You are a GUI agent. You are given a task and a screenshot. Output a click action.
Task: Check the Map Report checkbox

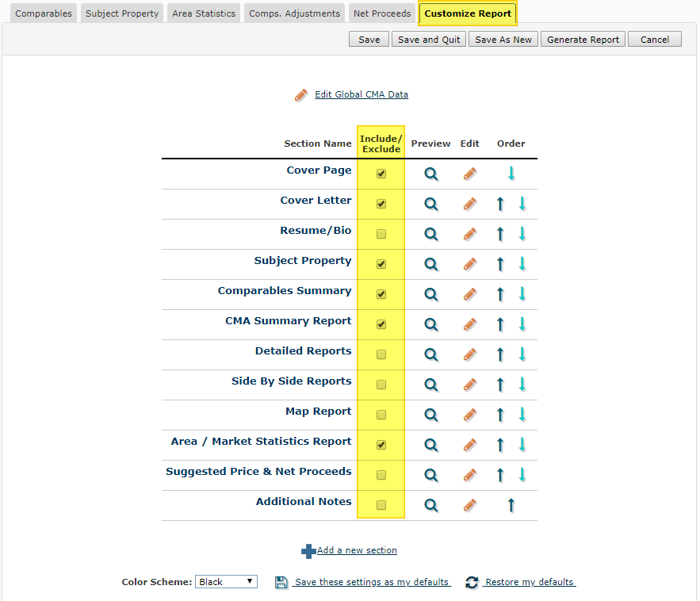coord(381,415)
